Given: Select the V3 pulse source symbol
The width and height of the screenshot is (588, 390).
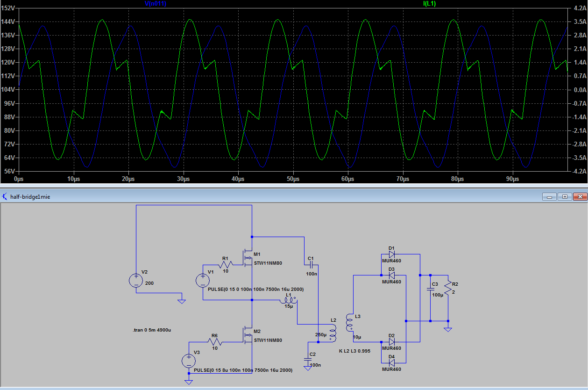Looking at the screenshot, I should tap(188, 361).
